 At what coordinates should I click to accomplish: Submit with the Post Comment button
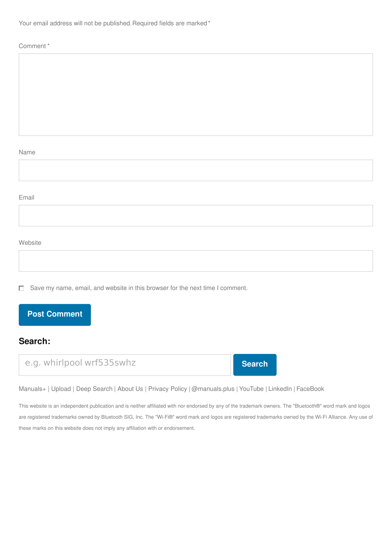[55, 315]
